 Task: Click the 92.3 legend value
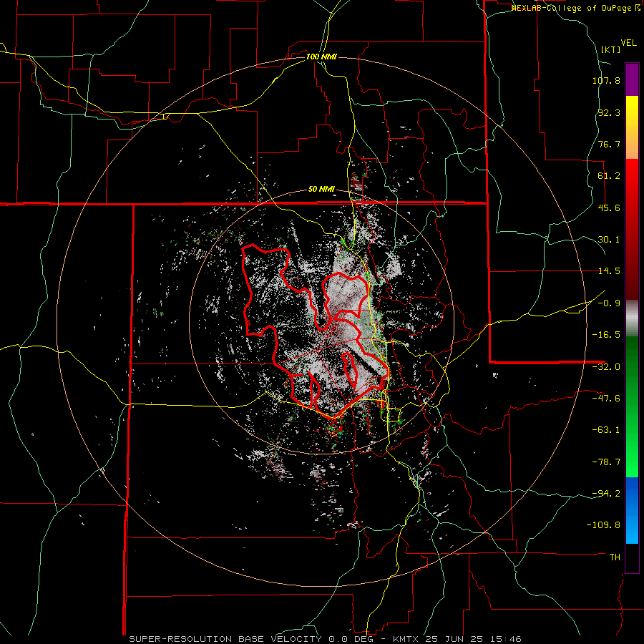[x=609, y=112]
